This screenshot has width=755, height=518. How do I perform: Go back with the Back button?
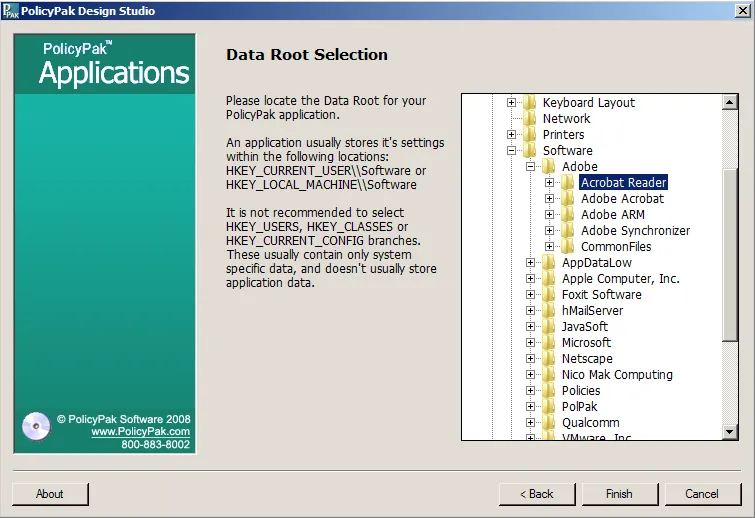(x=537, y=494)
